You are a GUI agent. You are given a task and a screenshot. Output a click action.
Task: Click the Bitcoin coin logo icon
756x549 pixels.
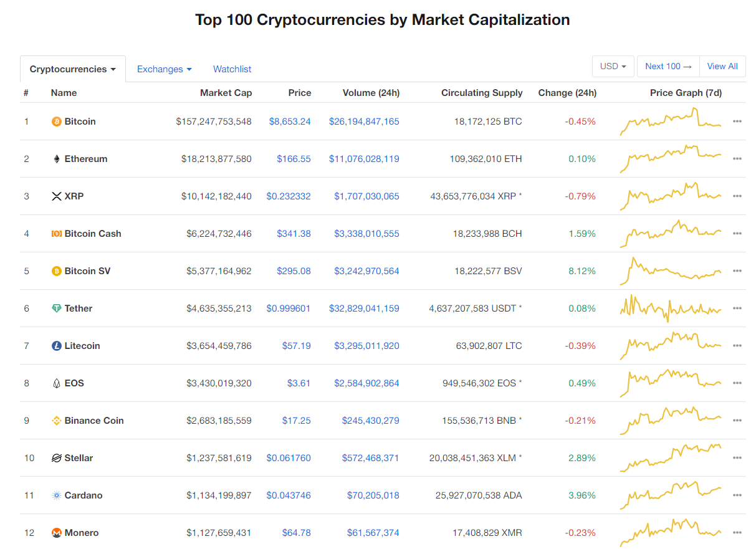[x=56, y=122]
